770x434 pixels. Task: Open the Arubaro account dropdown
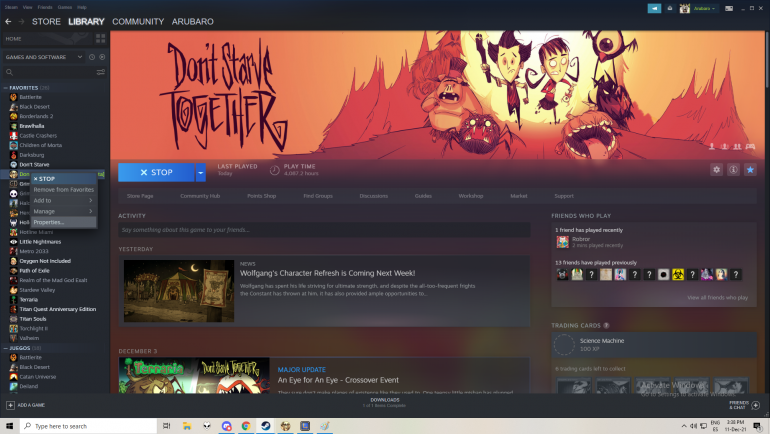pyautogui.click(x=704, y=8)
